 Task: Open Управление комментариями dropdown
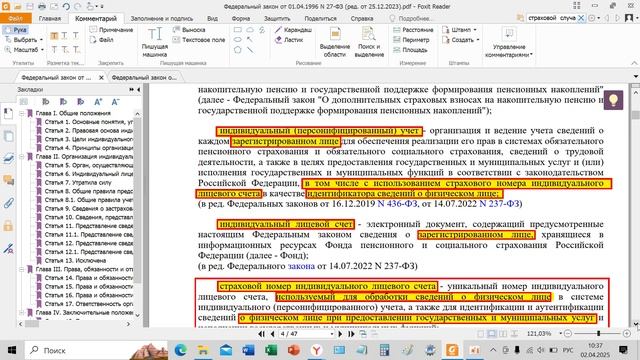coord(509,42)
